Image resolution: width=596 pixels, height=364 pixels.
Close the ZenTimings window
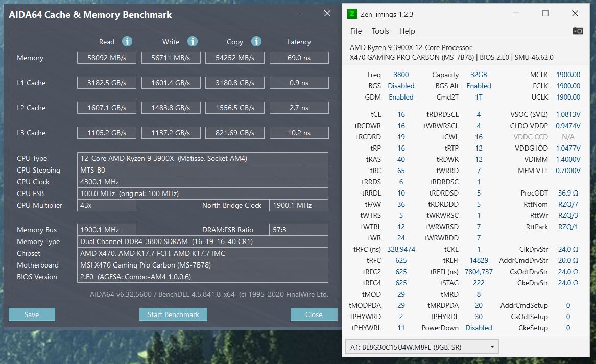(575, 13)
